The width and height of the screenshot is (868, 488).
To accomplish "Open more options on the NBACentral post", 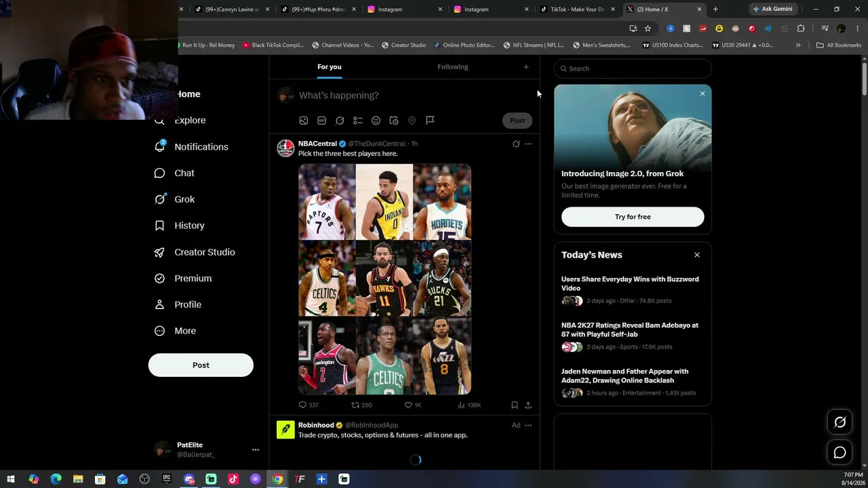I will 528,144.
